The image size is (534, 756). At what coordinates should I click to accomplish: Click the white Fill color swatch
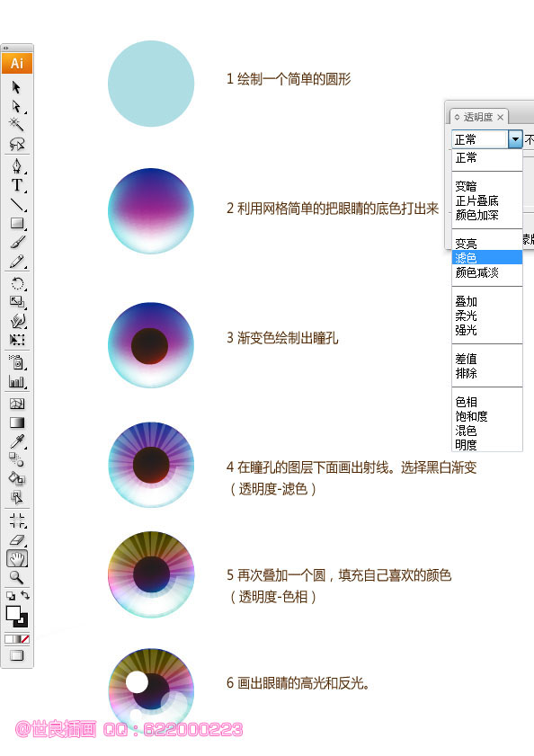coord(13,613)
